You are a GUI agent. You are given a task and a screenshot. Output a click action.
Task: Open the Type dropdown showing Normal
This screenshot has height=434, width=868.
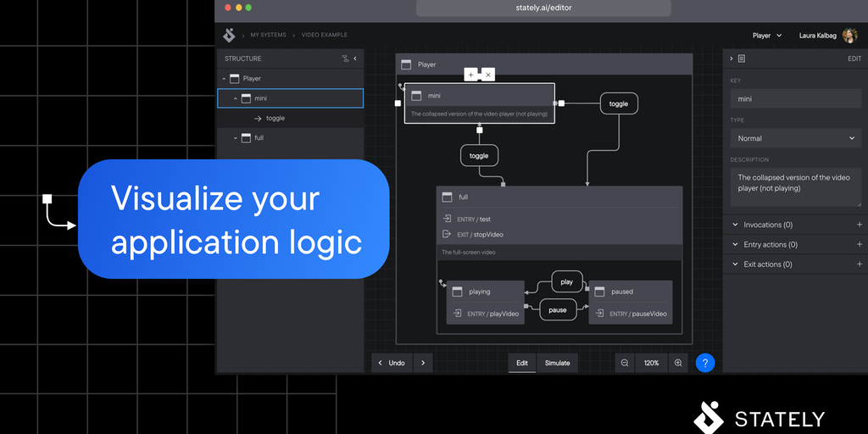coord(795,138)
